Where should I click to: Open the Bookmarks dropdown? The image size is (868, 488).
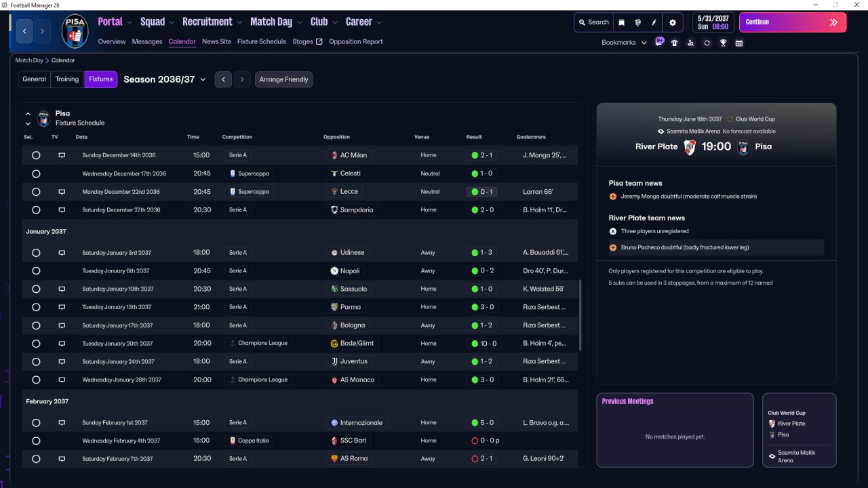[624, 43]
